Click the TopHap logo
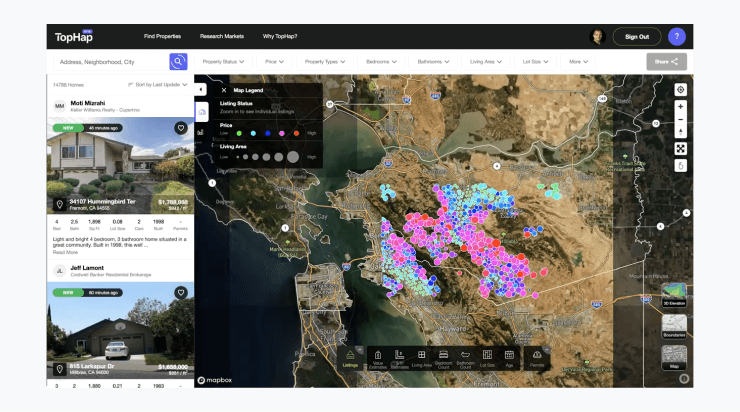This screenshot has height=412, width=740. (74, 36)
